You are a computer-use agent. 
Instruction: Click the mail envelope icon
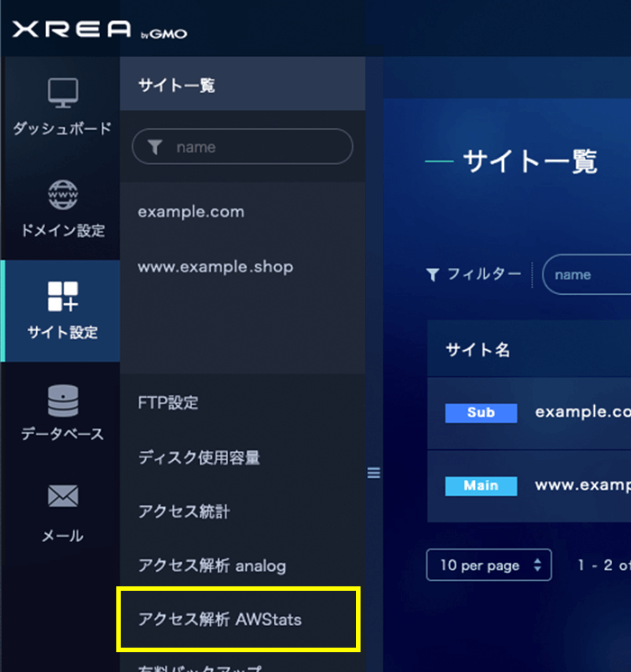62,496
